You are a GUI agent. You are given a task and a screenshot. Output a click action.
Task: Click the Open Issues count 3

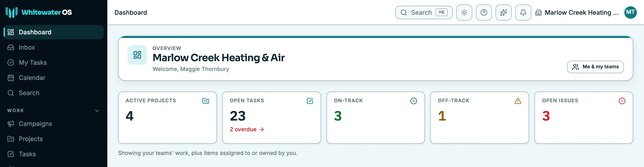(x=546, y=116)
